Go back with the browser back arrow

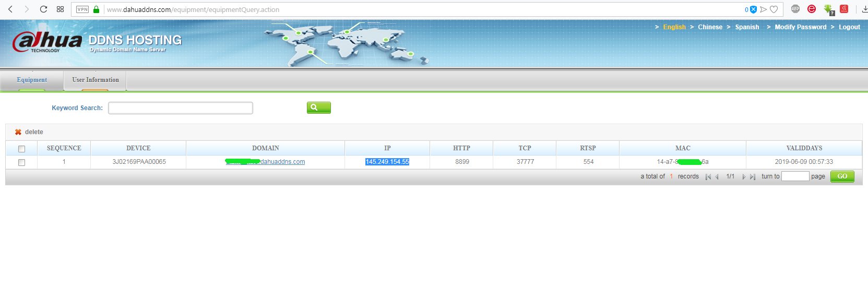10,9
